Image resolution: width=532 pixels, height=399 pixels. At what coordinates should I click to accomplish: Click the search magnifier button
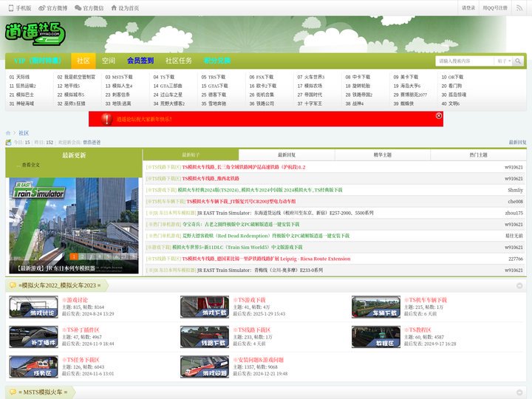[518, 61]
